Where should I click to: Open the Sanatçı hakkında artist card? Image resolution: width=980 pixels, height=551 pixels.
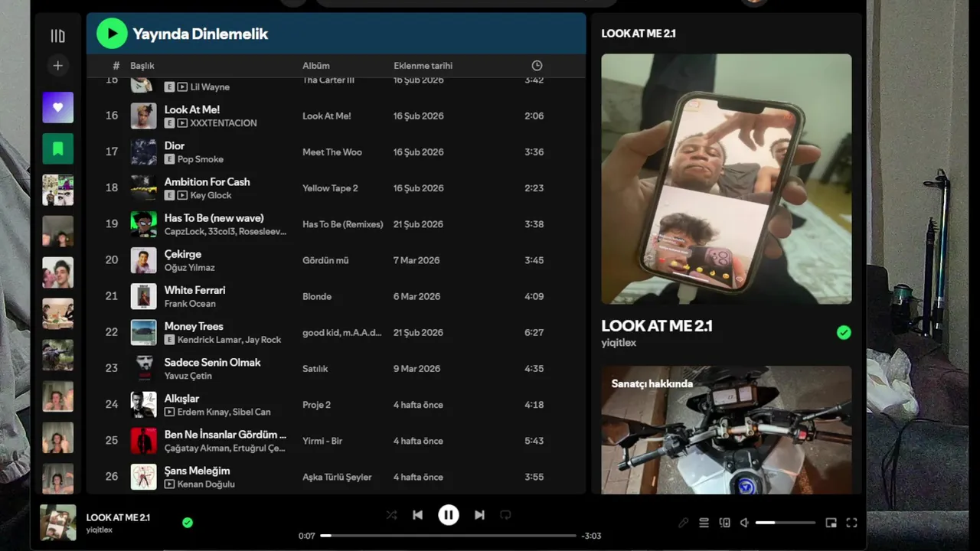coord(727,429)
